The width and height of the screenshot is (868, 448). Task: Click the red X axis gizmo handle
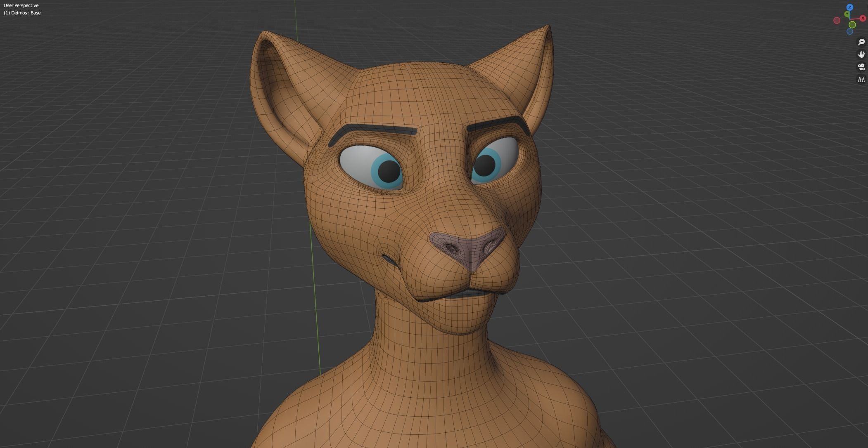coord(863,18)
